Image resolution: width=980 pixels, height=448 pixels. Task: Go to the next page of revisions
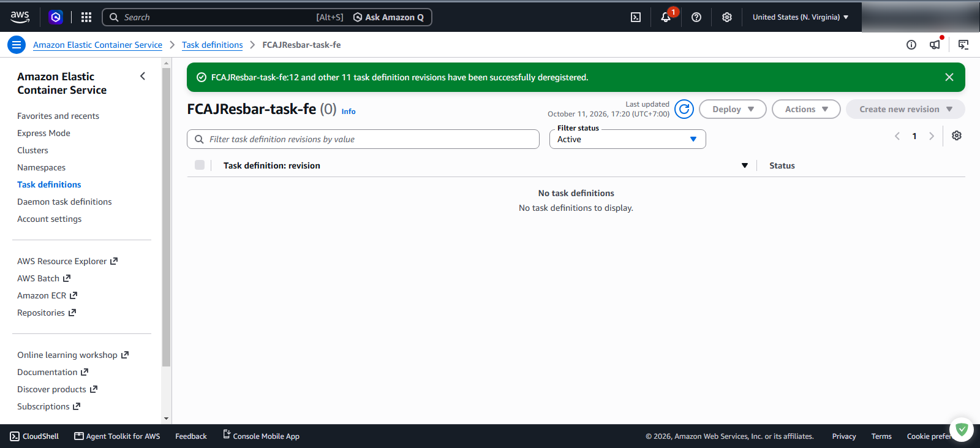(x=932, y=136)
